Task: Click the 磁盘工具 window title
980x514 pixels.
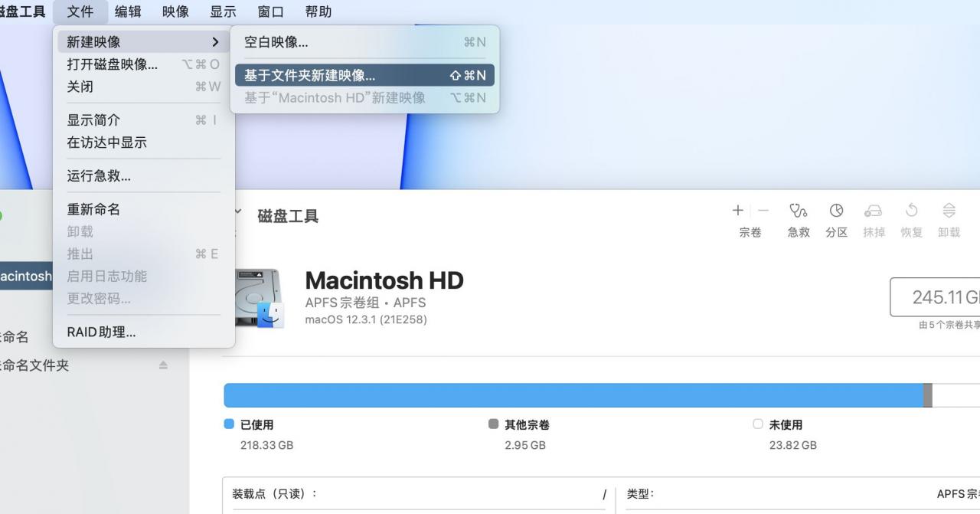Action: point(288,216)
